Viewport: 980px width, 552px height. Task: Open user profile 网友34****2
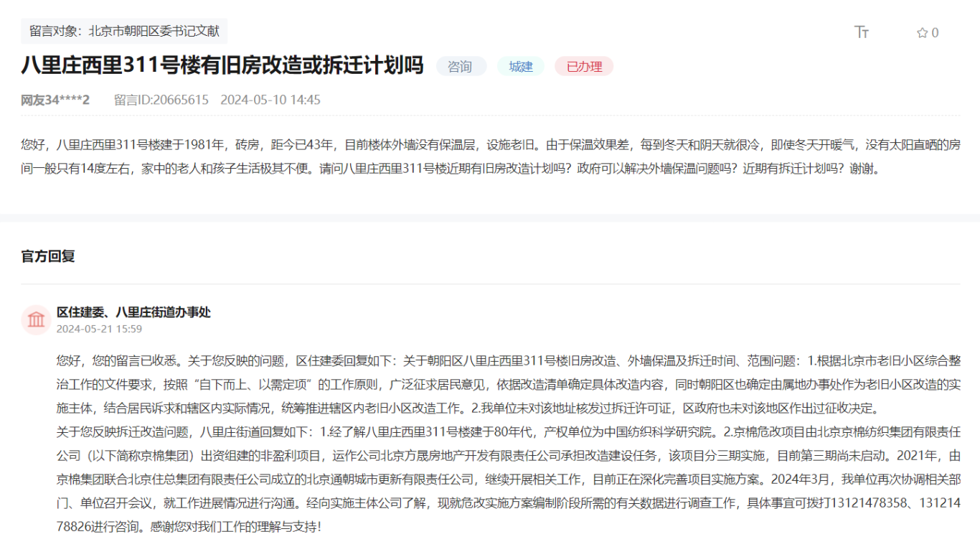click(55, 100)
